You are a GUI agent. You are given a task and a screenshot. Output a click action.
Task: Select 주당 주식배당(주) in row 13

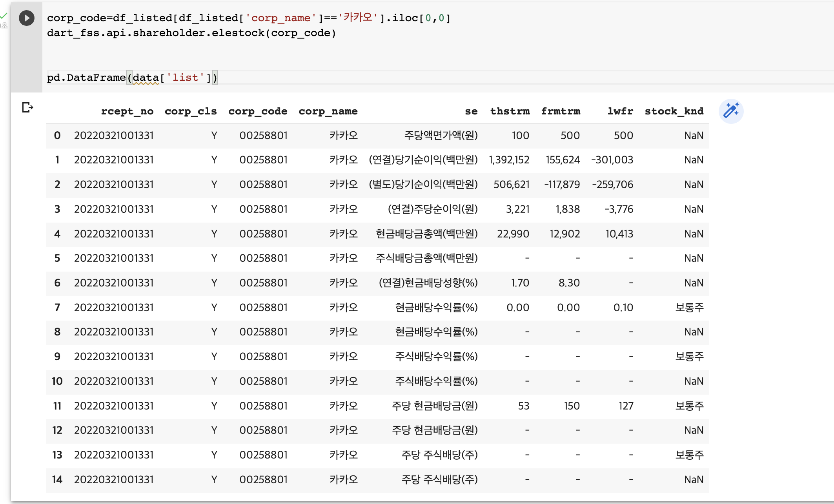(x=439, y=455)
